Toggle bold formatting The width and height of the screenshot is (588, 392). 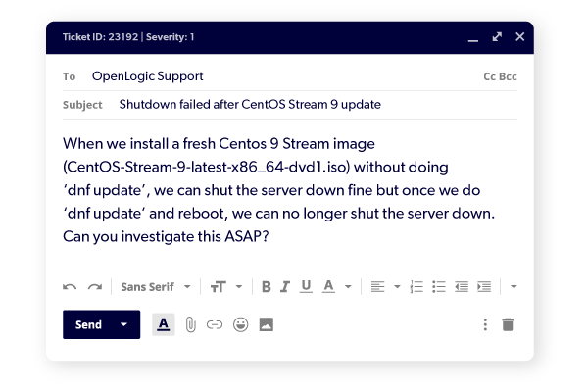(x=267, y=287)
